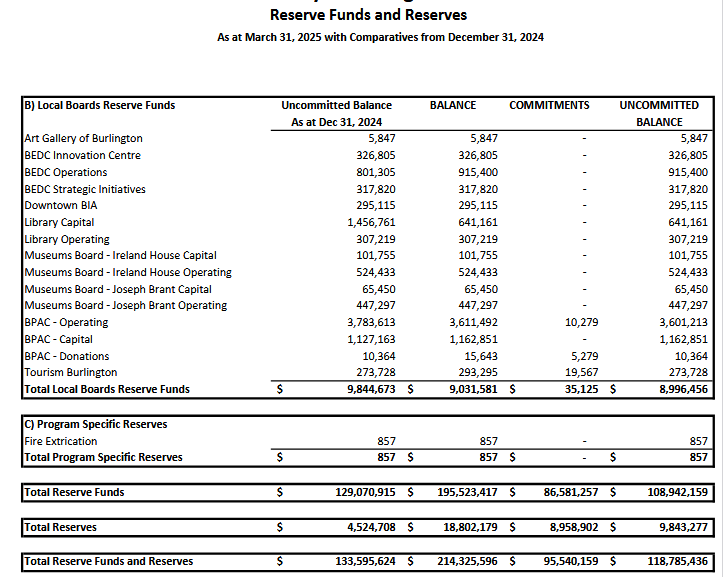Click the 'Fire Extrication' row label

pos(61,441)
